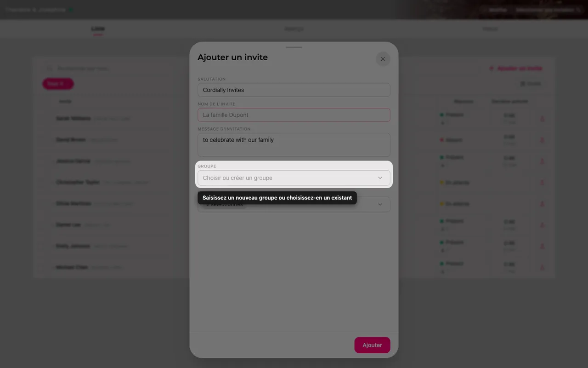Viewport: 588px width, 368px height.
Task: Expand the Groupe dropdown chevron
Action: click(380, 178)
